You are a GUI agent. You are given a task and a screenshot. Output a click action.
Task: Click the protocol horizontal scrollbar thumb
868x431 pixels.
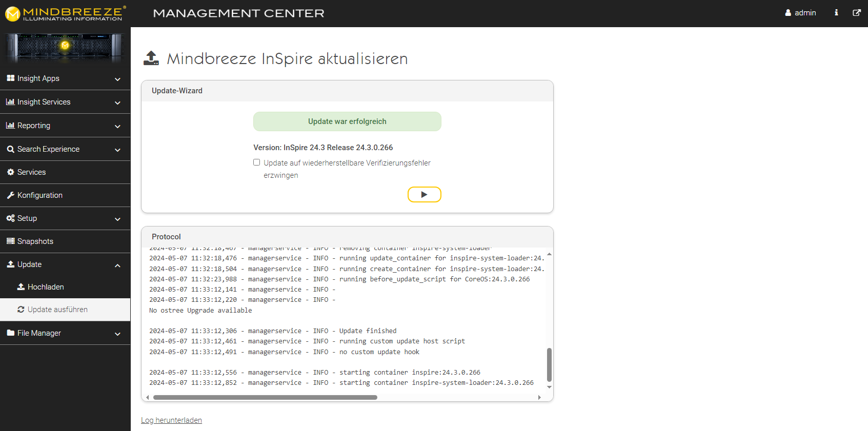[265, 397]
